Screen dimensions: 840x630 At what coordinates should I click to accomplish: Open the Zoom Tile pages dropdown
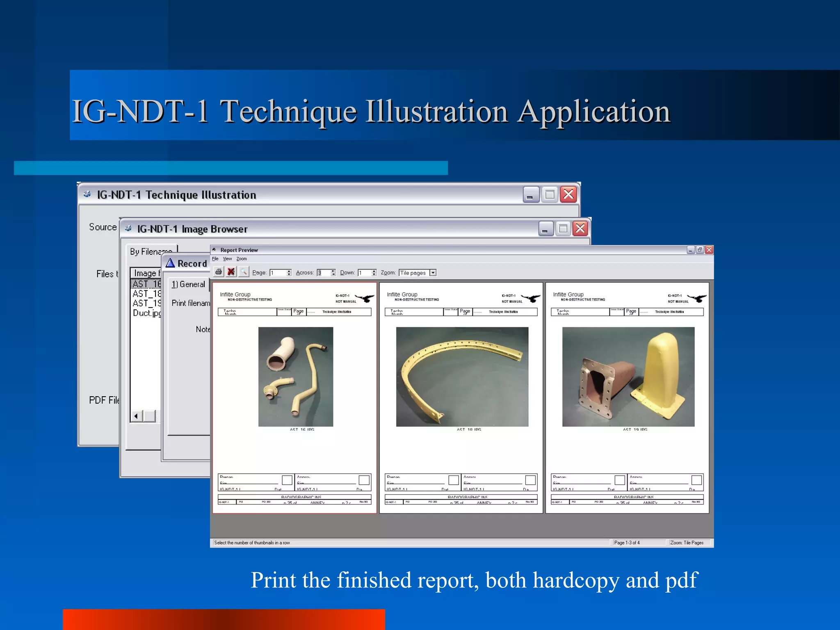click(x=433, y=273)
